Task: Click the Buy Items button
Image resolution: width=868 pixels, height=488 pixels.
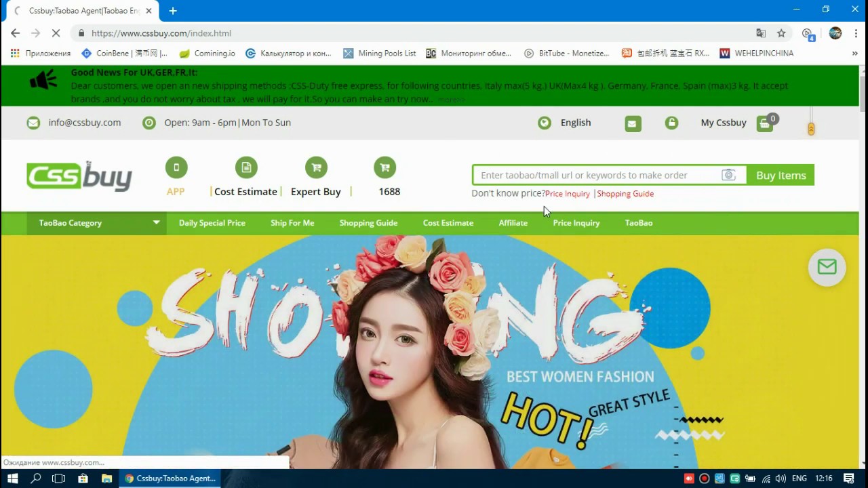Action: click(x=781, y=175)
